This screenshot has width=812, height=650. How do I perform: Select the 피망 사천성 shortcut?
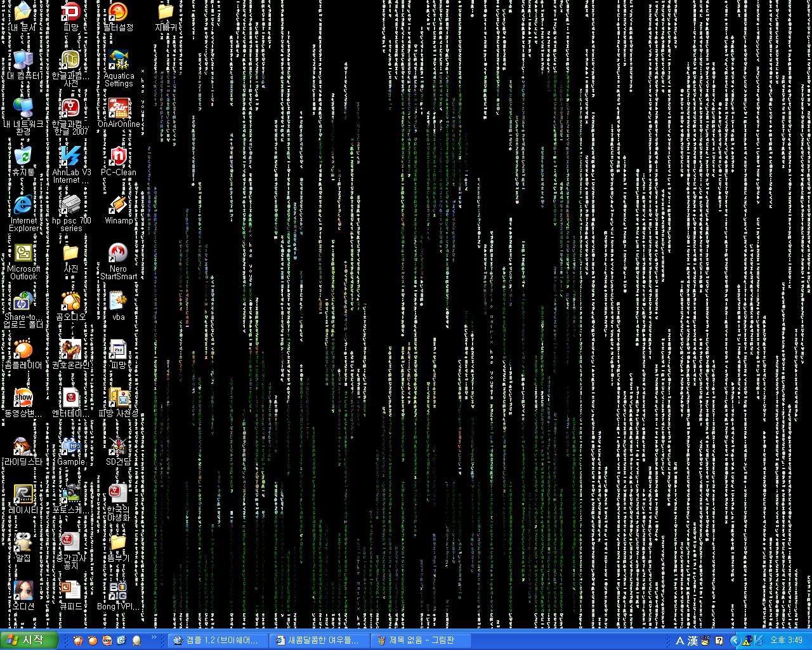click(119, 402)
